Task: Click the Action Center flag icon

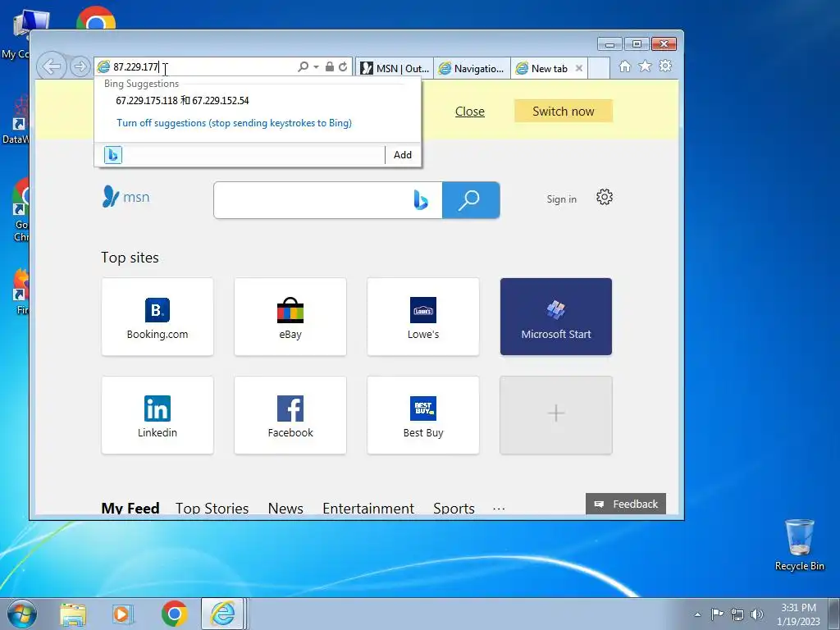Action: click(717, 614)
